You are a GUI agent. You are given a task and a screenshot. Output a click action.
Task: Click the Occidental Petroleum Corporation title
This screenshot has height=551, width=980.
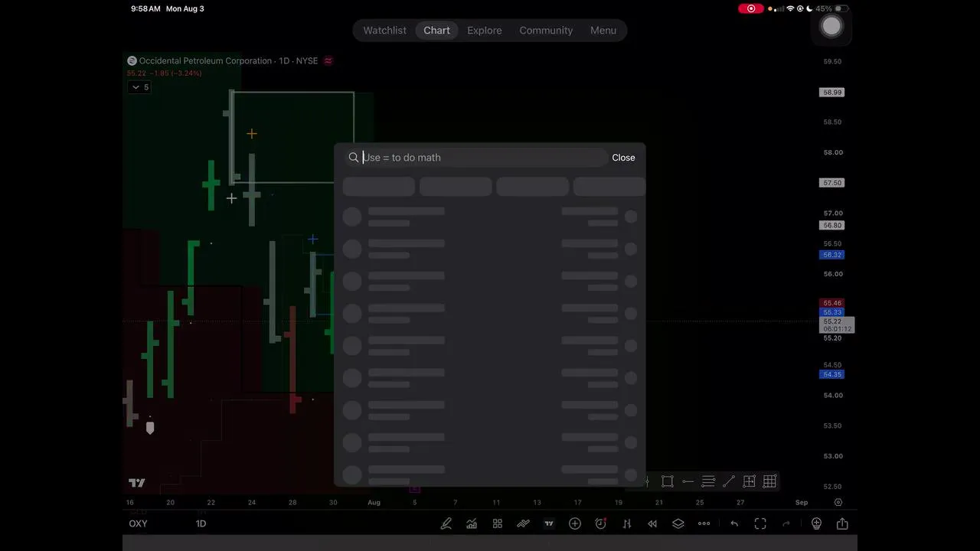pyautogui.click(x=205, y=60)
